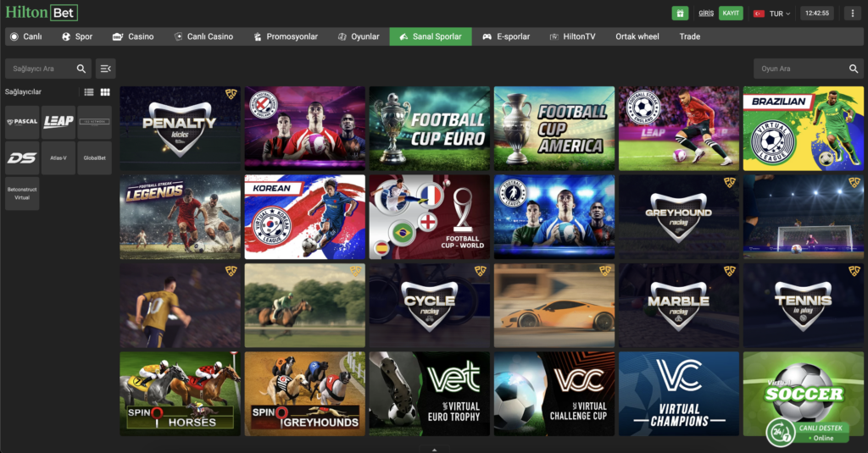Click the magnifier in Oyun Ara search
This screenshot has height=453, width=868.
click(854, 69)
